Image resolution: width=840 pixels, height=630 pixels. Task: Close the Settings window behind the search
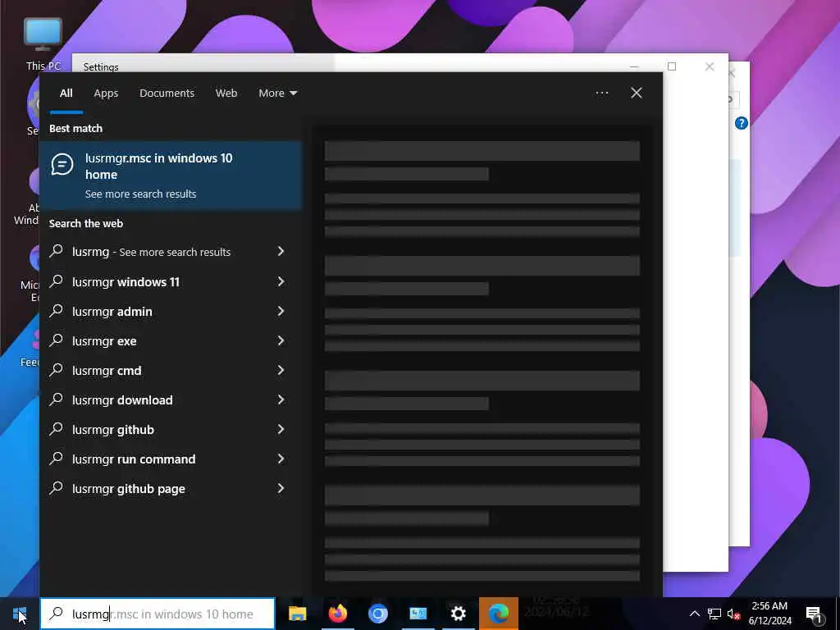[710, 66]
